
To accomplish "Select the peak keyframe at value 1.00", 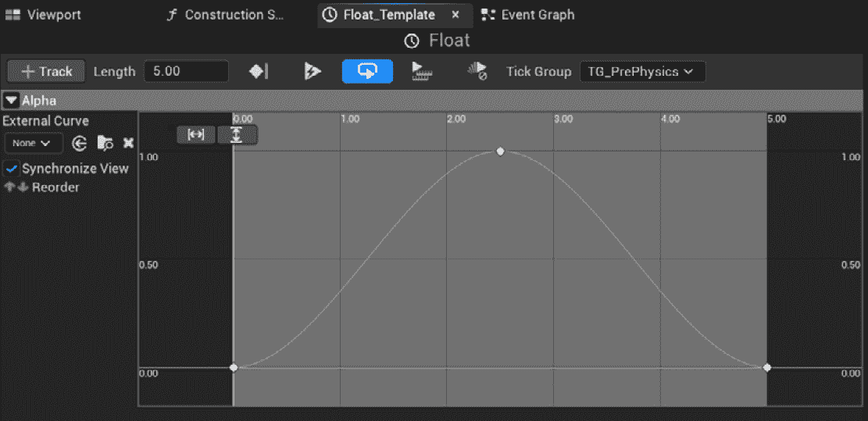I will tap(501, 152).
